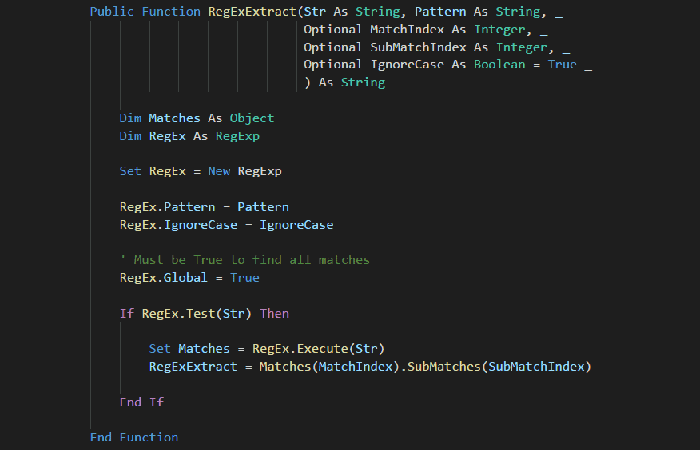Click the green comment about all matches
The width and height of the screenshot is (700, 450).
[244, 260]
